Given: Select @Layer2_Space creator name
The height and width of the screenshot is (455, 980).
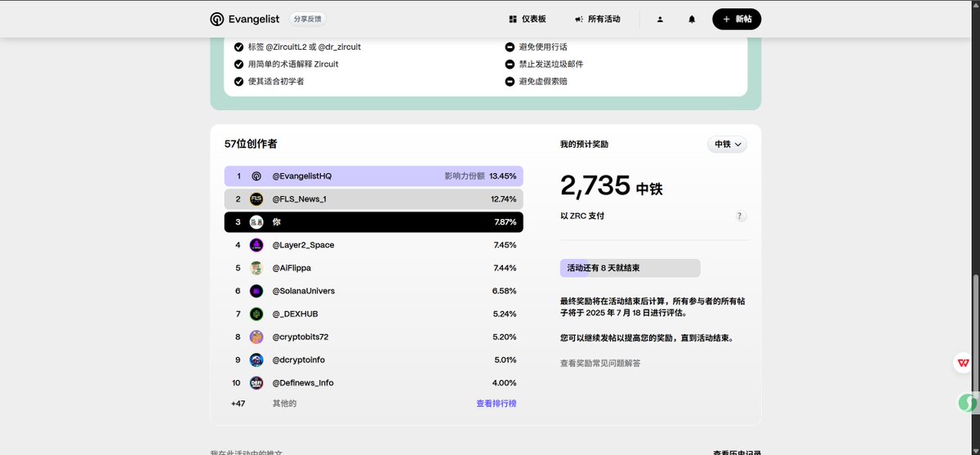Looking at the screenshot, I should pyautogui.click(x=303, y=245).
